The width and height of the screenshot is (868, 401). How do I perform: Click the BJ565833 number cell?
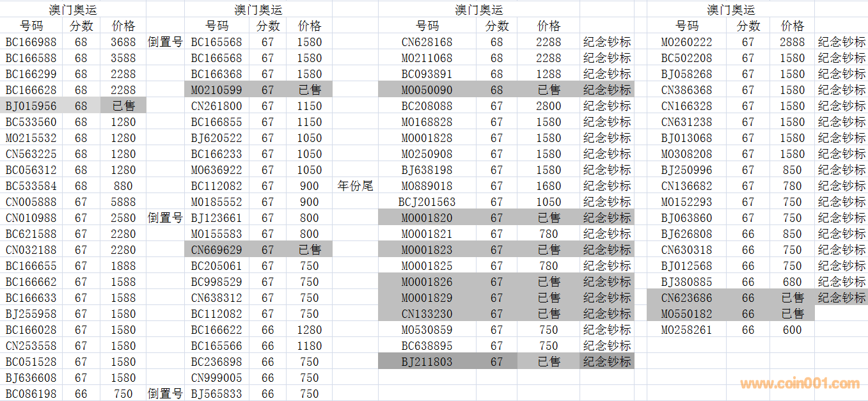[216, 394]
